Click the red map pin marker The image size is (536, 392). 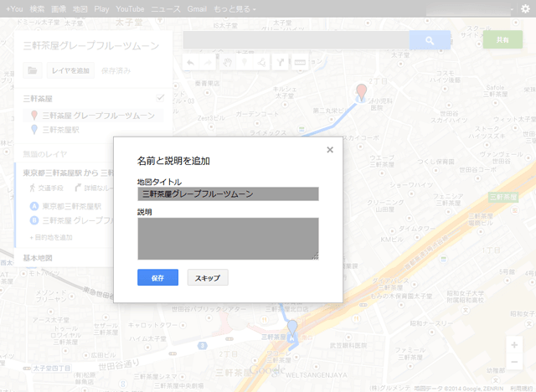pyautogui.click(x=361, y=92)
